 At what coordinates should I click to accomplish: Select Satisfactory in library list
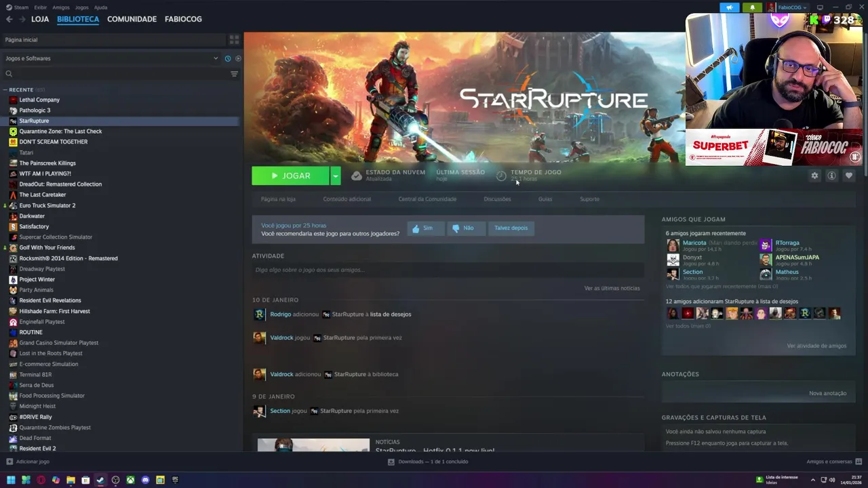click(34, 226)
